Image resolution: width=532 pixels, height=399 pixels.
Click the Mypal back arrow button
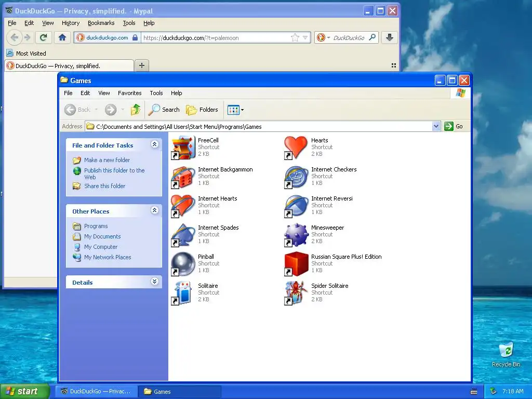pos(14,37)
